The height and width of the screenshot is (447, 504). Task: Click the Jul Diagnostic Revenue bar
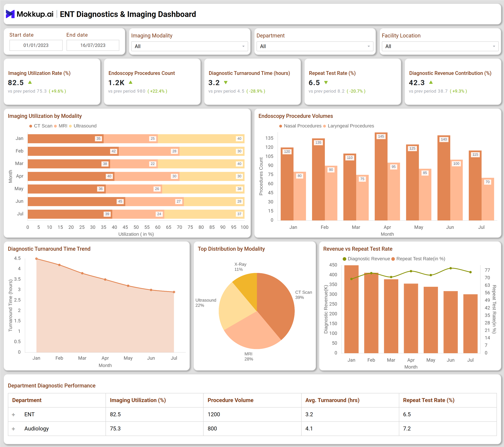point(471,324)
